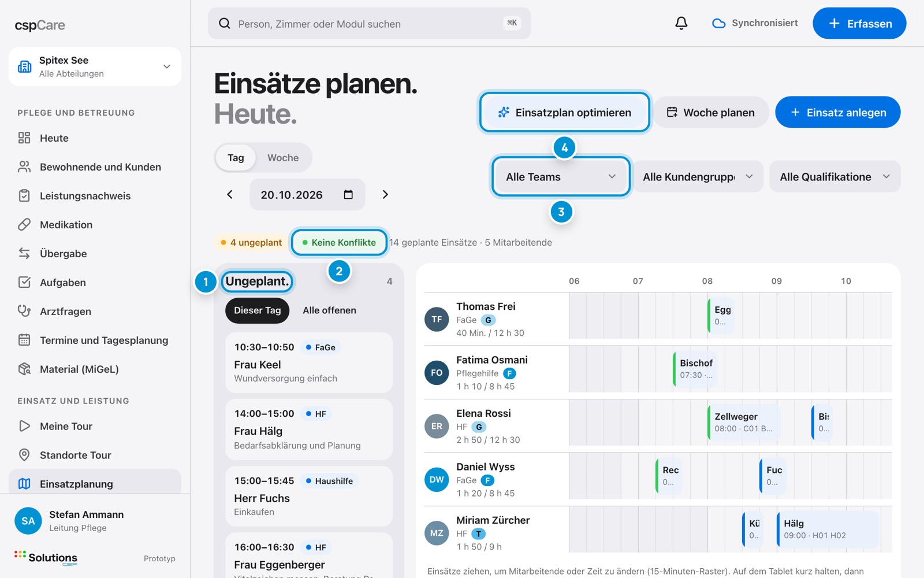Select unplanned card Frau Keel
The width and height of the screenshot is (924, 578).
tap(309, 363)
